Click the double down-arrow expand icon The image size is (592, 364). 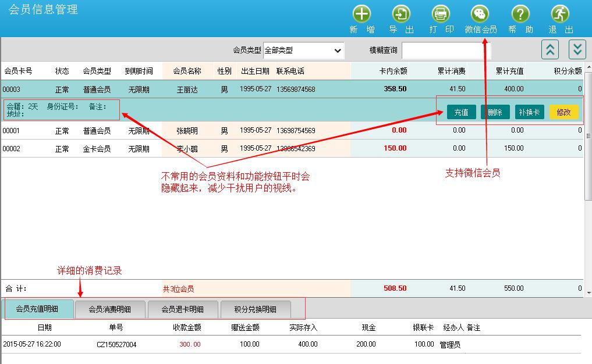576,49
